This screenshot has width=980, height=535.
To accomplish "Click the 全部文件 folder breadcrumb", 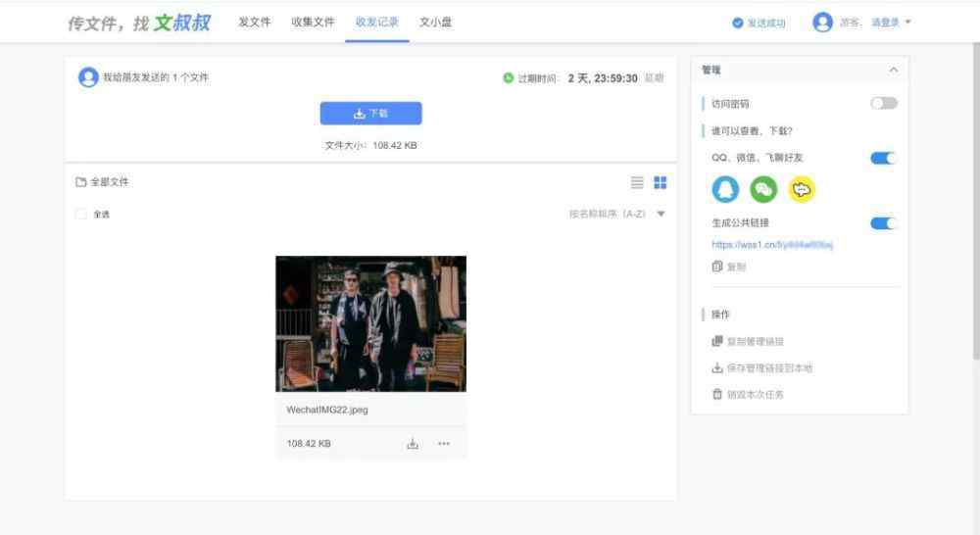I will tap(102, 182).
